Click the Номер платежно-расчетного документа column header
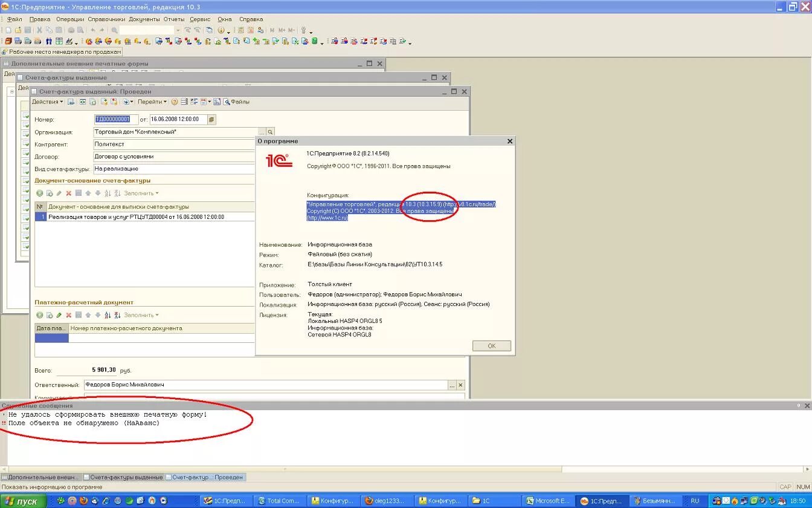 (162, 328)
